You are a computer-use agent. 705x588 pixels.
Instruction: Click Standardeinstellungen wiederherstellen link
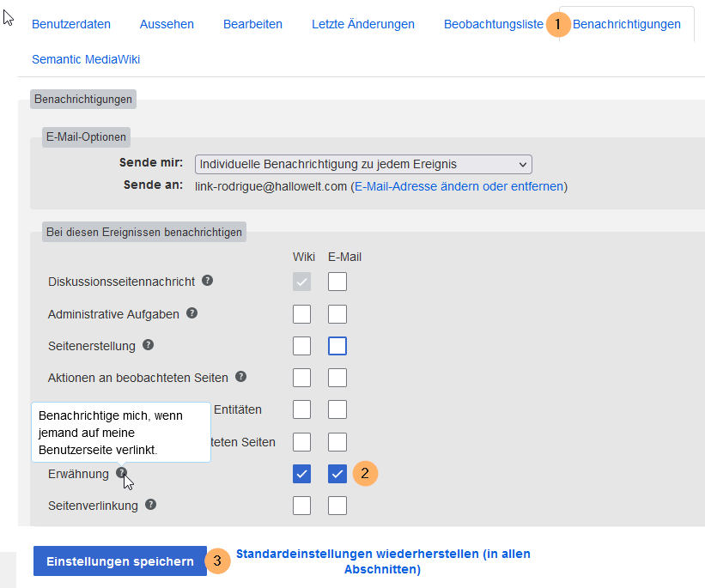click(382, 561)
